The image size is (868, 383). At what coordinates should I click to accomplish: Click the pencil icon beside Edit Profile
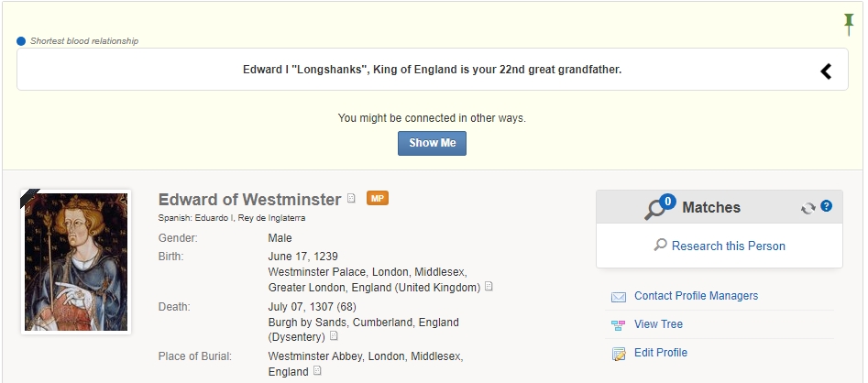(619, 354)
